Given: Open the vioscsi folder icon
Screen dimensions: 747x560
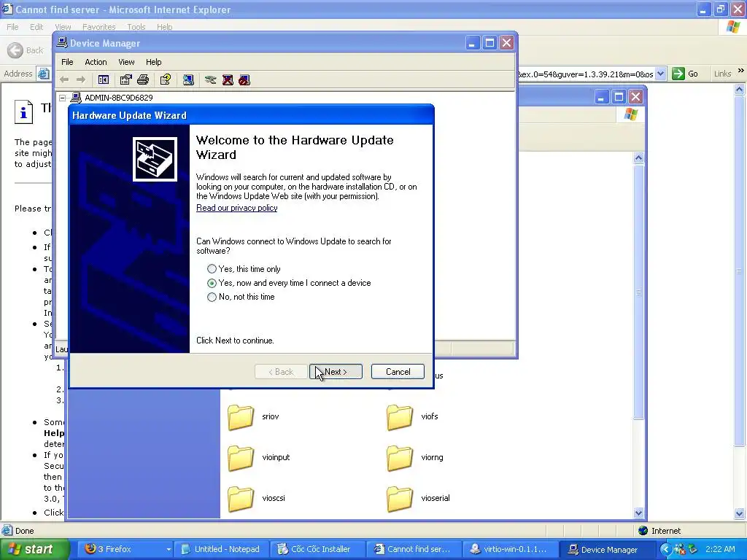Looking at the screenshot, I should click(x=241, y=499).
